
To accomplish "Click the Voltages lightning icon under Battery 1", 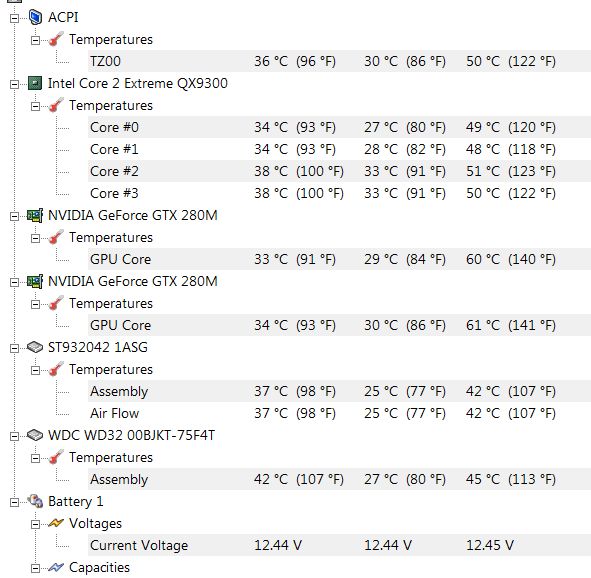I will pos(56,523).
